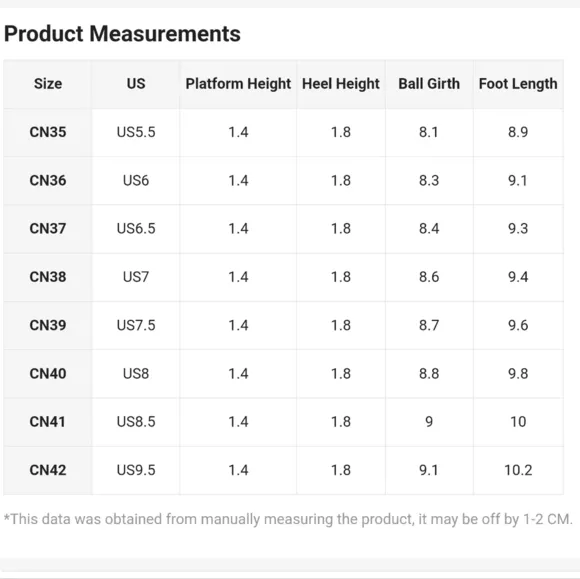Image resolution: width=580 pixels, height=579 pixels.
Task: Click the 8.6 ball girth value
Action: click(429, 277)
